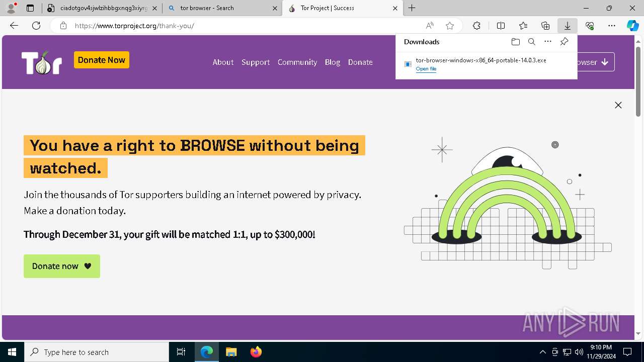644x362 pixels.
Task: Click the yellow Donate Now button
Action: pos(102,60)
